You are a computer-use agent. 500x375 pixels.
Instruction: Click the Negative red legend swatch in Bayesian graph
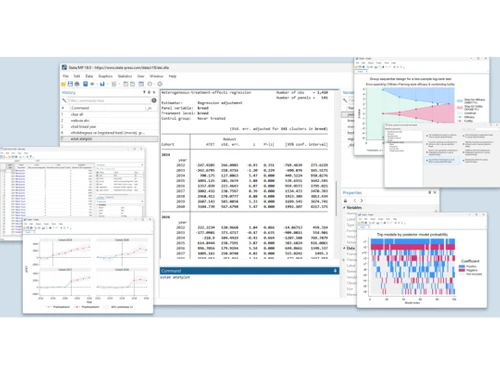(x=462, y=270)
